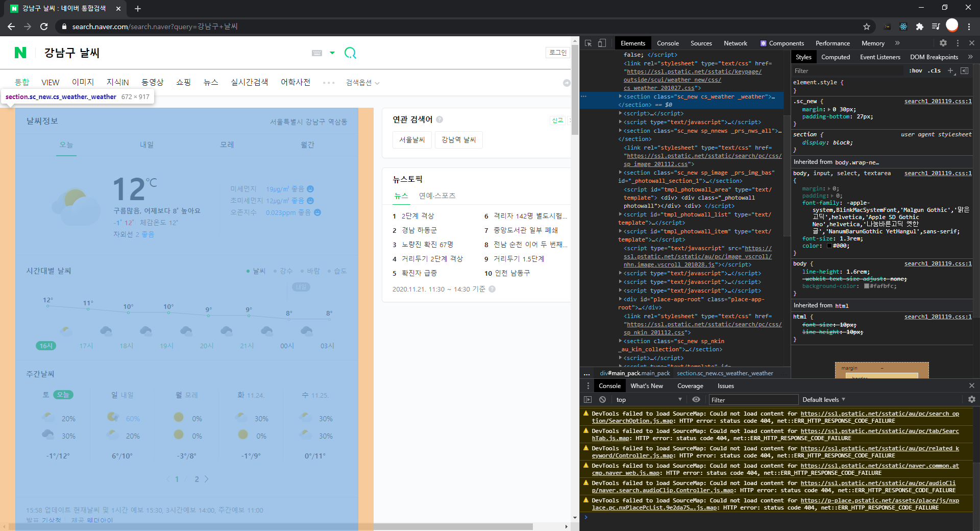980x531 pixels.
Task: Click the 서울날씨 related search link
Action: click(412, 140)
